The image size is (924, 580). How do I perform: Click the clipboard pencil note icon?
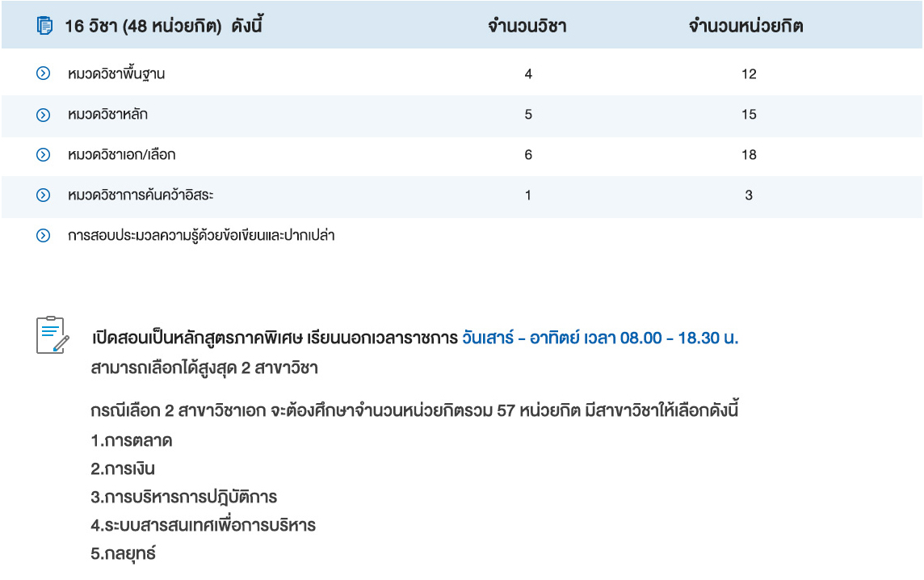click(x=52, y=334)
